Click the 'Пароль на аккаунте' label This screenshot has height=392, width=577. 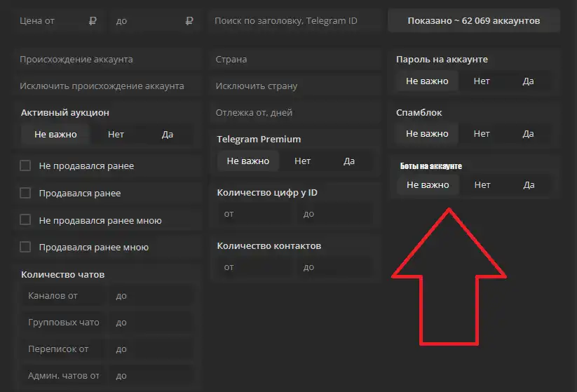[442, 60]
